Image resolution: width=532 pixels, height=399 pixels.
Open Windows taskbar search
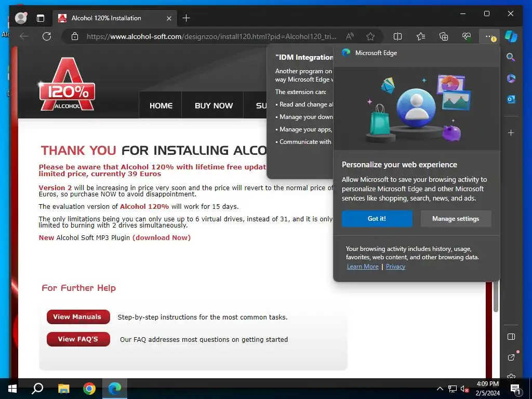pos(37,389)
